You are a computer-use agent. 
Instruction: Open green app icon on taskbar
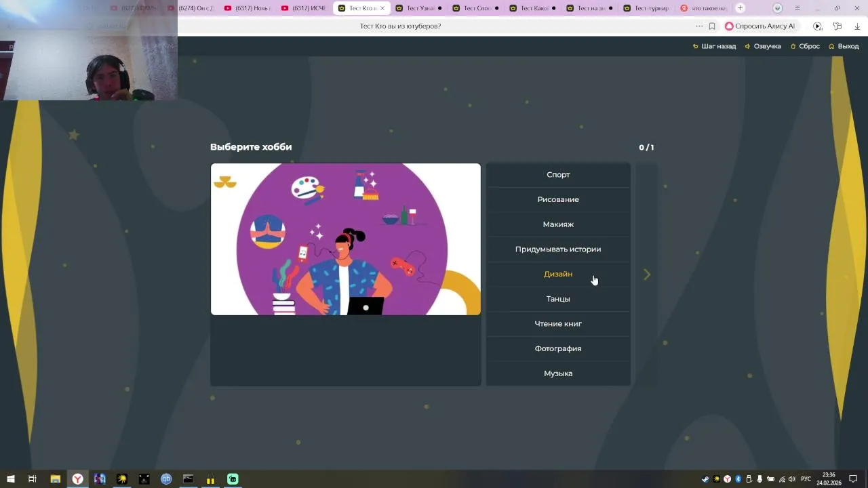233,479
